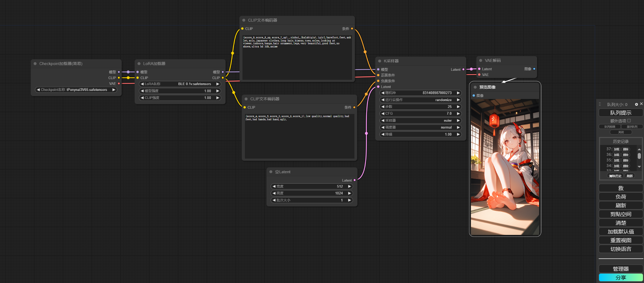
Task: Open the 采样器 euler selector
Action: 420,121
